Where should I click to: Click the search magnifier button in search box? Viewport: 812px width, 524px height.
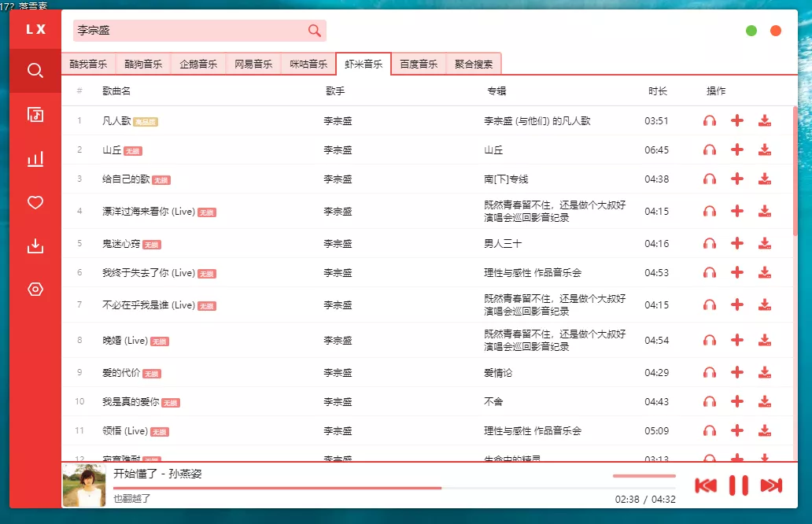[x=314, y=30]
